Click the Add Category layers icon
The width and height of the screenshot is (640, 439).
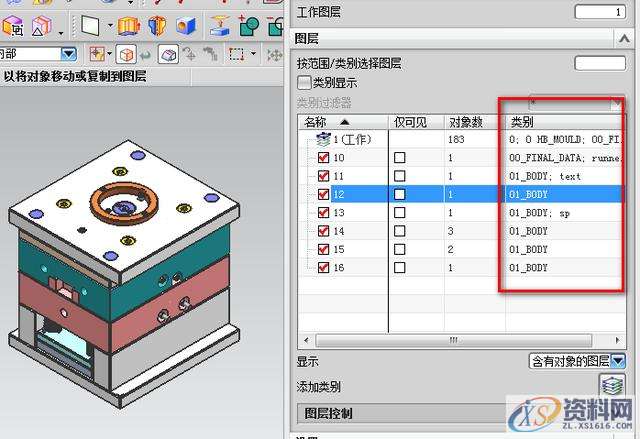coord(612,384)
